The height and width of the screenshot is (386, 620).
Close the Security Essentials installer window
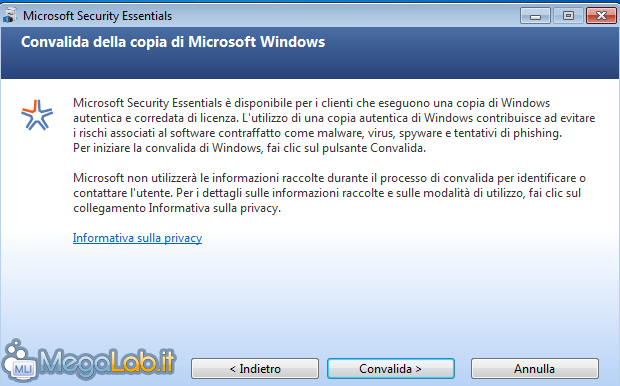point(601,16)
